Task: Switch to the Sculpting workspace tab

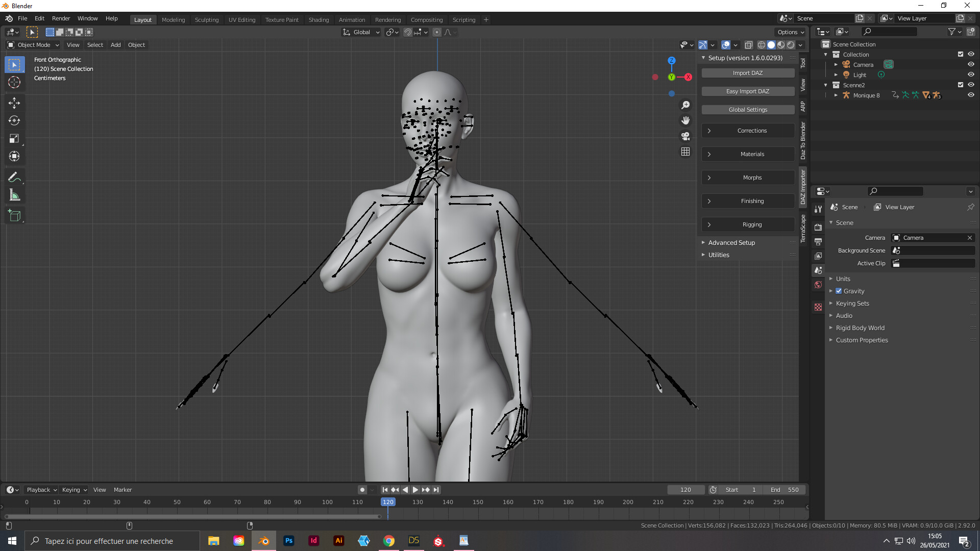Action: pyautogui.click(x=207, y=20)
